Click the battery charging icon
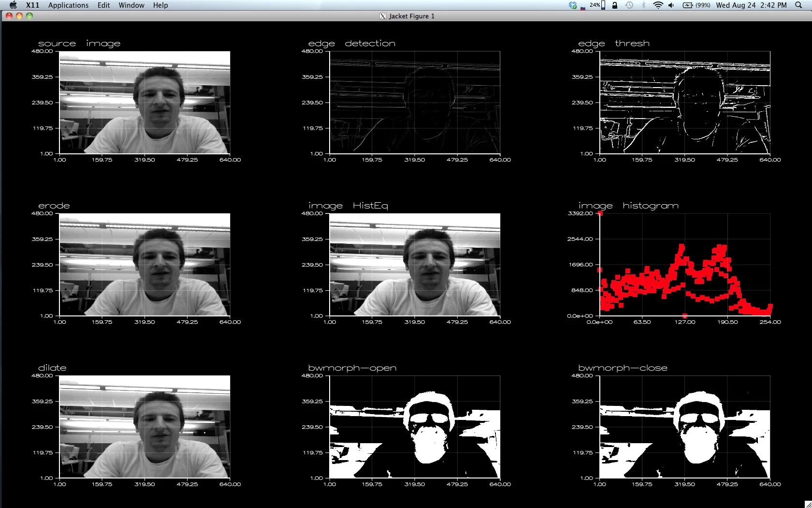This screenshot has width=812, height=508. coord(688,5)
